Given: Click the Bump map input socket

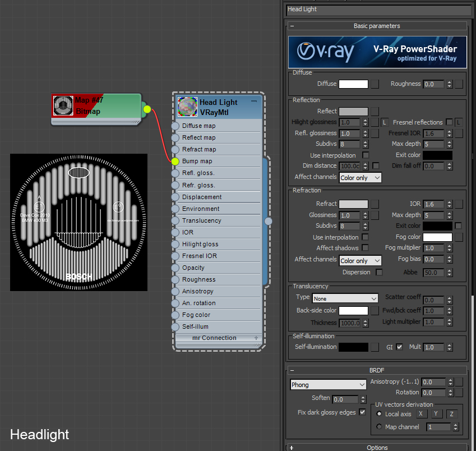Looking at the screenshot, I should (175, 161).
